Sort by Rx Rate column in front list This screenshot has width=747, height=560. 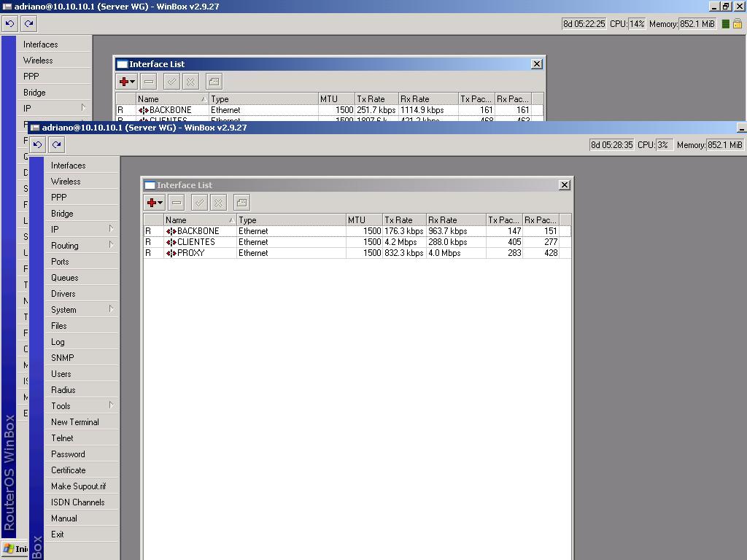click(x=456, y=220)
